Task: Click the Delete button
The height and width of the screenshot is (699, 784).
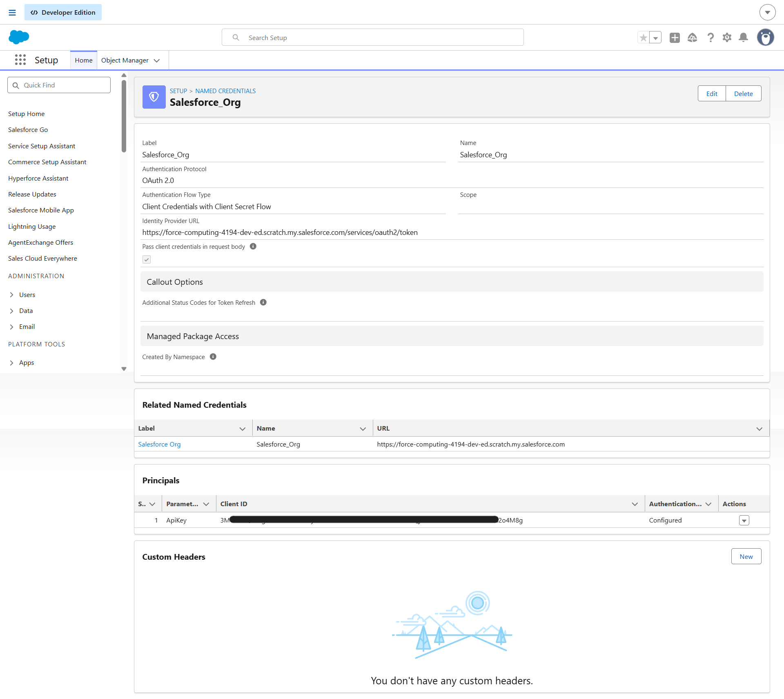Action: pyautogui.click(x=744, y=94)
